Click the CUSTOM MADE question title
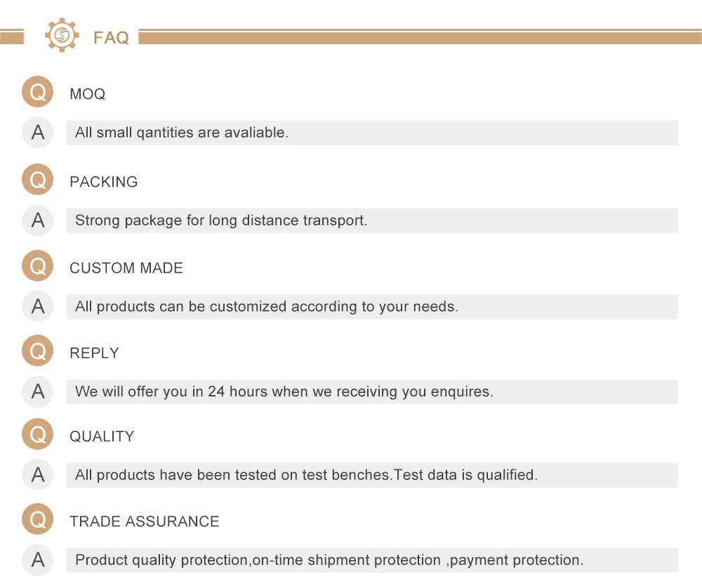 click(x=126, y=268)
